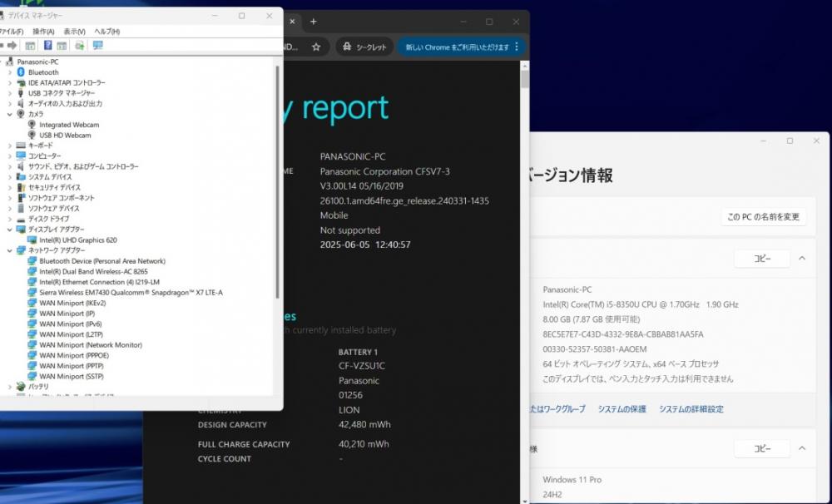This screenshot has width=832, height=504.
Task: Click the Integrated Webcam device icon
Action: click(x=32, y=125)
